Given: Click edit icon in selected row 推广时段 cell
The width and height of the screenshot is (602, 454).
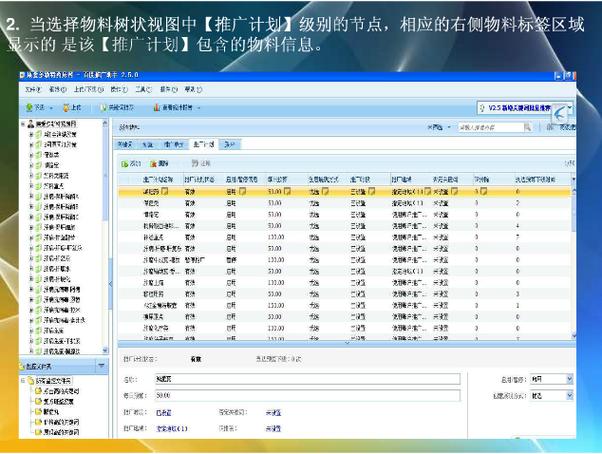Looking at the screenshot, I should click(371, 191).
